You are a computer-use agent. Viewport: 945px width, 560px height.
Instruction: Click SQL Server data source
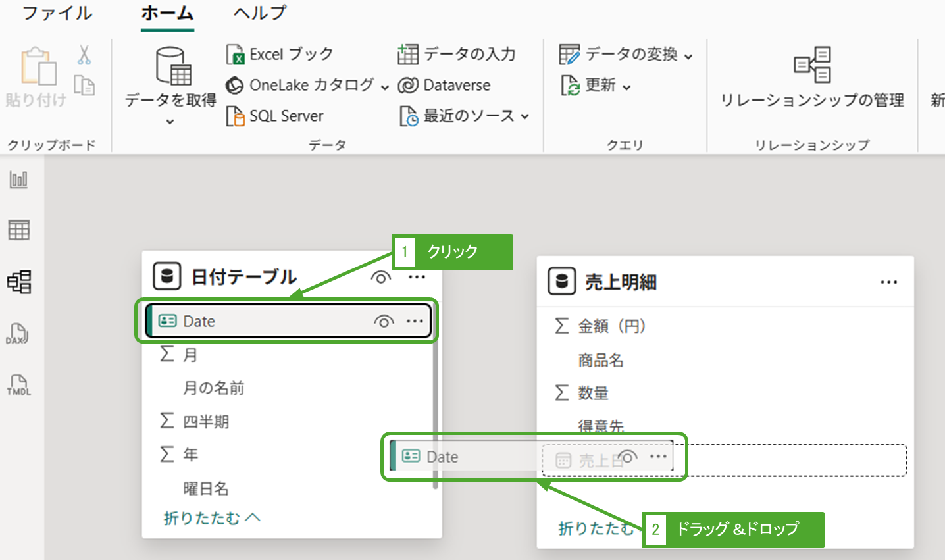point(275,116)
